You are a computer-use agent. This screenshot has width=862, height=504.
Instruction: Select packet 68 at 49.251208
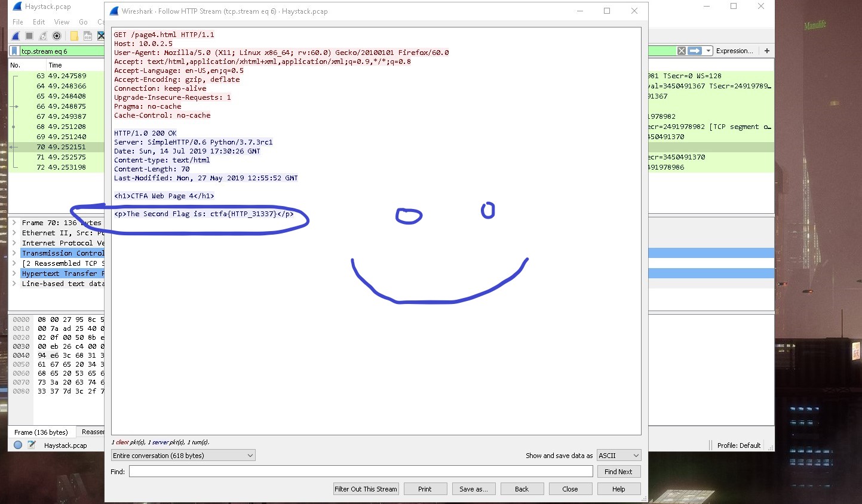click(57, 127)
